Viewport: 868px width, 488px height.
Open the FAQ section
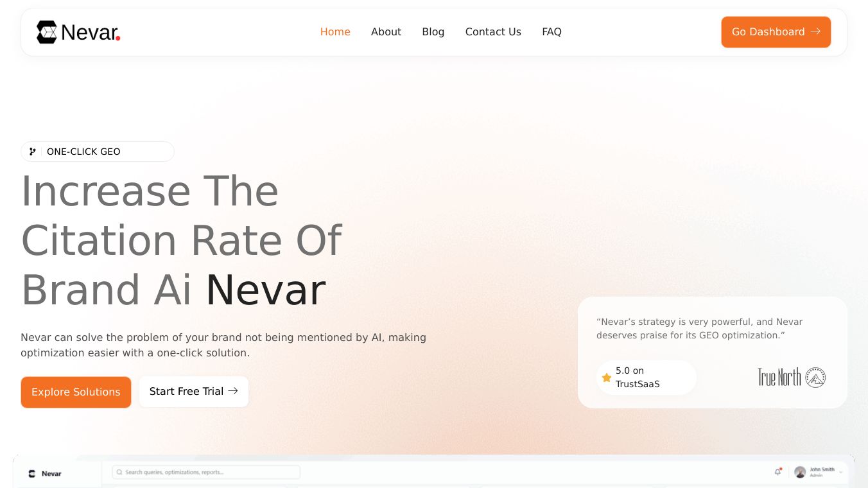point(551,31)
